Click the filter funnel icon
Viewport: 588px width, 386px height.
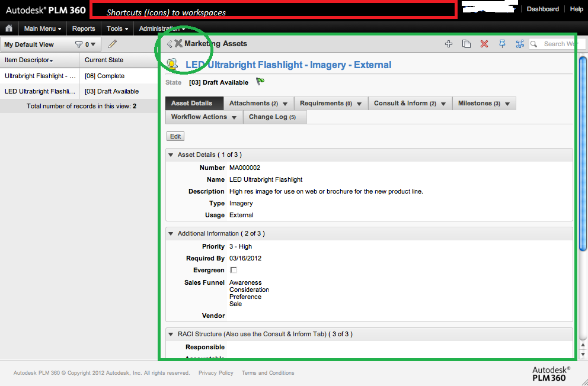point(79,44)
